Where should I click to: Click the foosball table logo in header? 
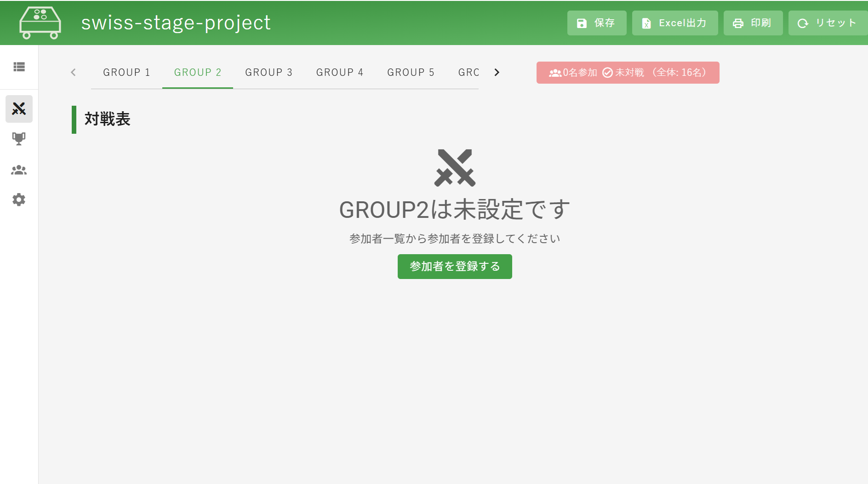pos(40,23)
